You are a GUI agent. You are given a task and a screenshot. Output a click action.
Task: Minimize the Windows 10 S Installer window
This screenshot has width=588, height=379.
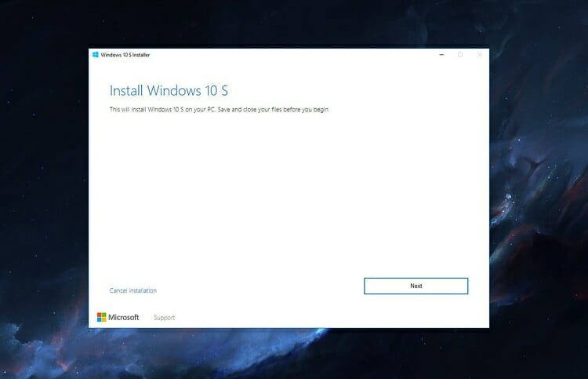click(x=441, y=55)
